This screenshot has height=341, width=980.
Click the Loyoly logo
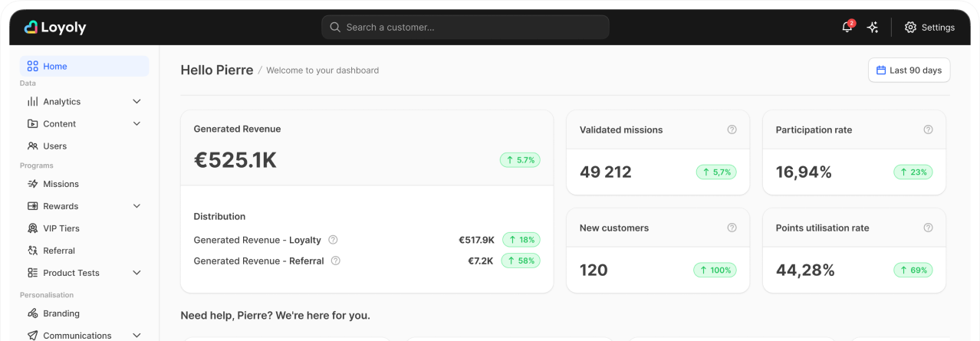click(54, 28)
